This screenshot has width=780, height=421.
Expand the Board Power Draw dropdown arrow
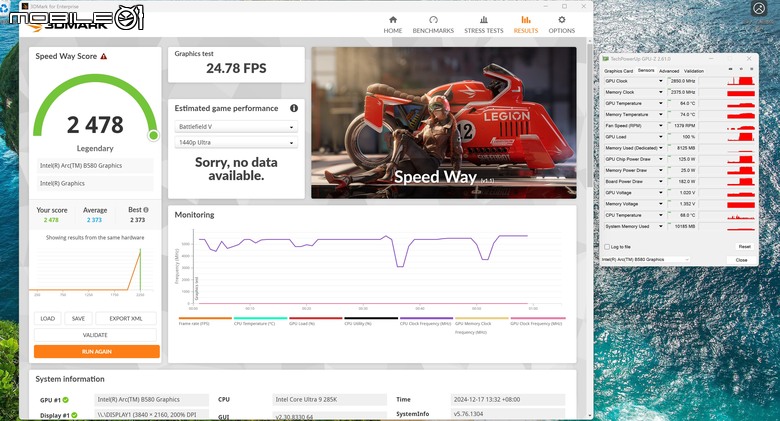[x=661, y=182]
